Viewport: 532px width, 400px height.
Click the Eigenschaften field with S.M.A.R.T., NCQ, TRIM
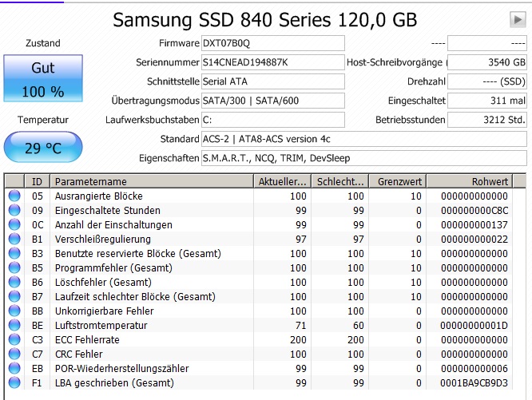coord(364,158)
